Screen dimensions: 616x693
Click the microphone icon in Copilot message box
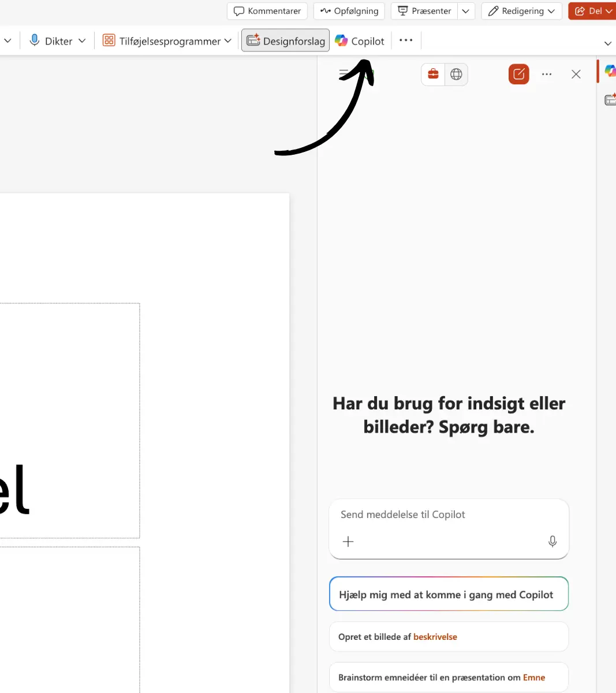click(552, 541)
